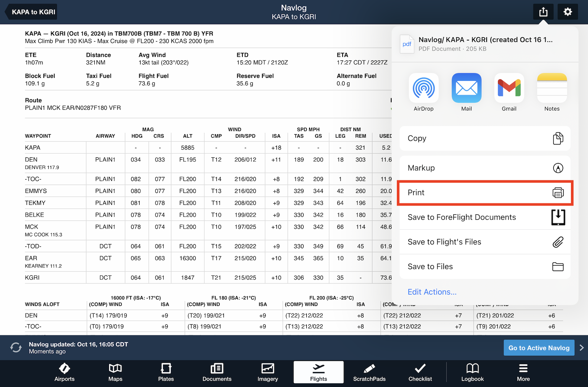
Task: Send the PDF using Gmail
Action: 509,88
